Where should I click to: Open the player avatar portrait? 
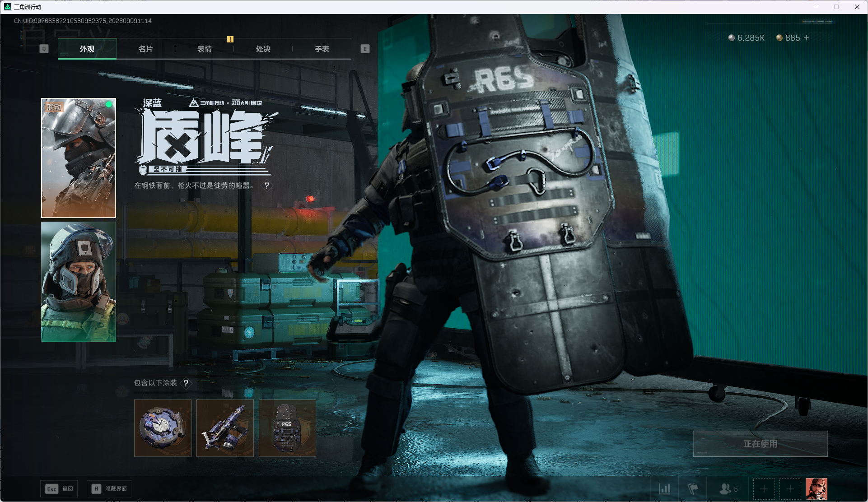point(817,489)
